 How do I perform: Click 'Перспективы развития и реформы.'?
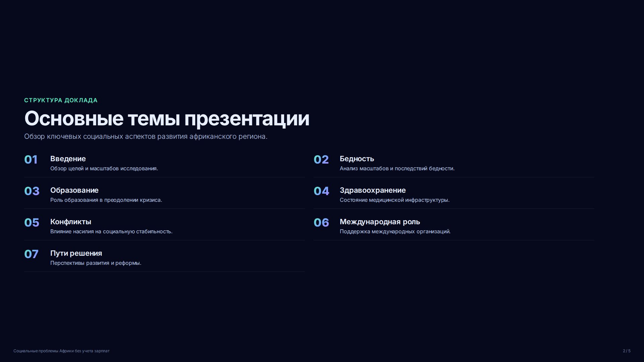96,263
